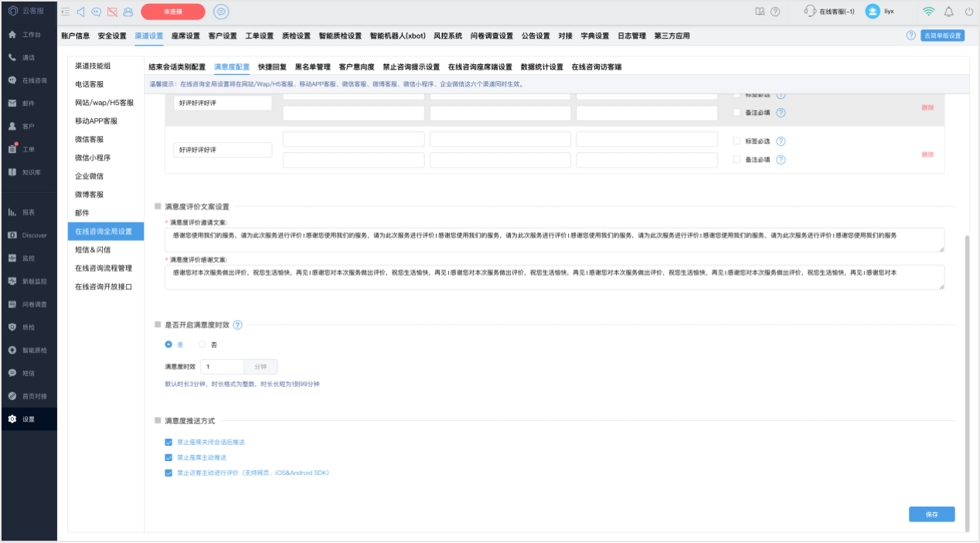Viewport: 980px width, 543px height.
Task: Click the round chat bubble icon beside 未连接
Action: (221, 12)
